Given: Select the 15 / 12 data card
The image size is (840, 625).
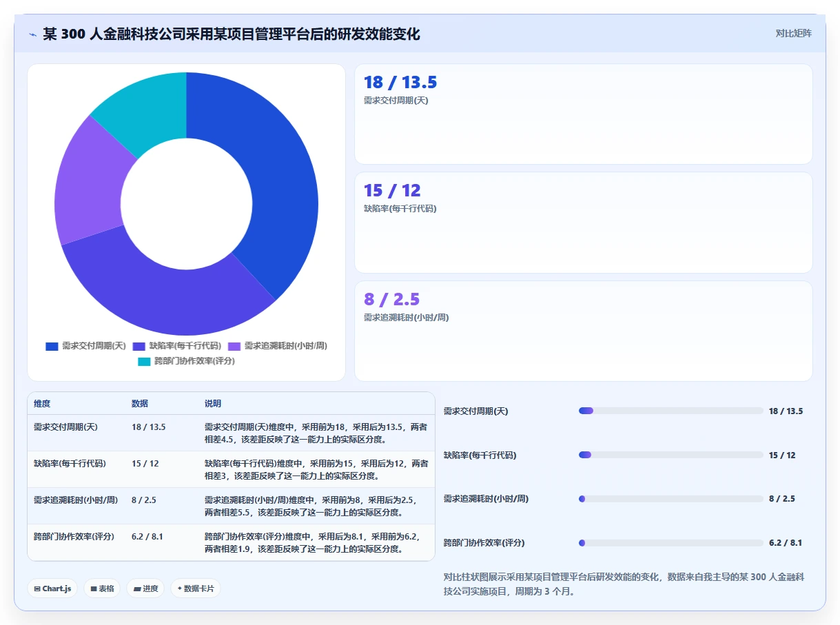Looking at the screenshot, I should [583, 223].
